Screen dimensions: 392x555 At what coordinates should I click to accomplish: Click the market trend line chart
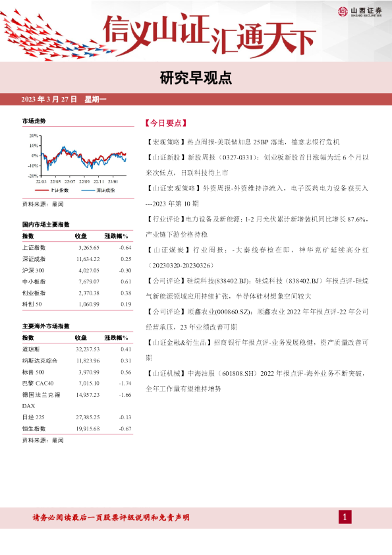pos(78,159)
